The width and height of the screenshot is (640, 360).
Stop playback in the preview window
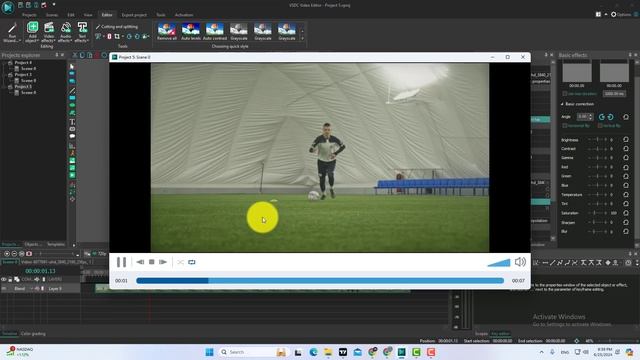[151, 262]
